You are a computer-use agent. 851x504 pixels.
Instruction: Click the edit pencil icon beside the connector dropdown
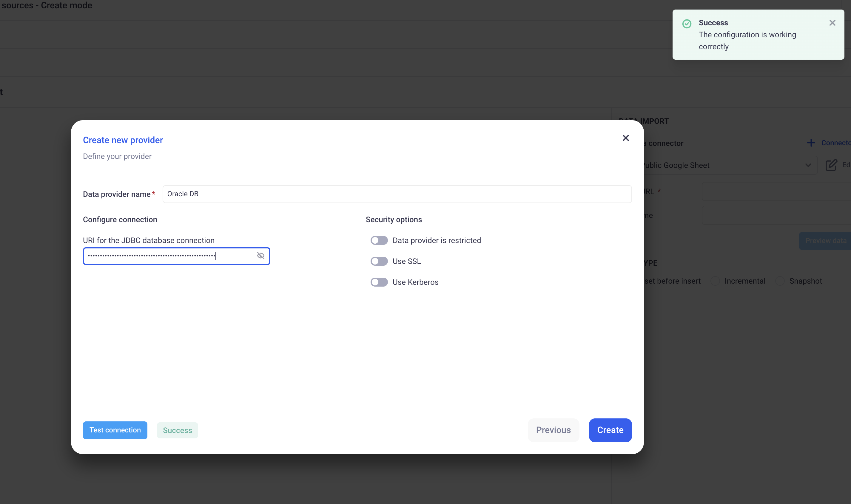(831, 165)
